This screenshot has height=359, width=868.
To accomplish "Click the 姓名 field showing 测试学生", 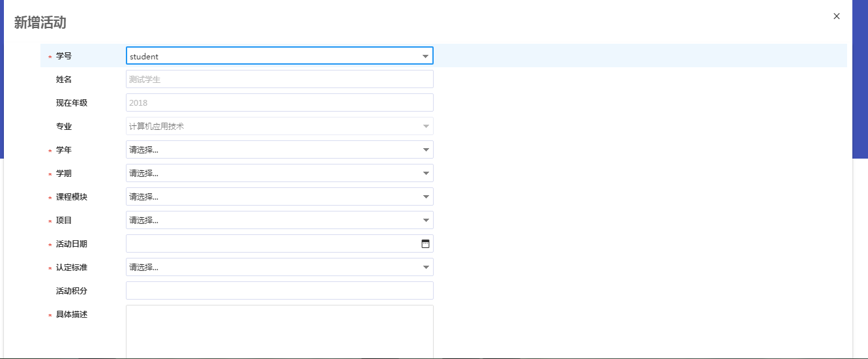I will (x=279, y=79).
